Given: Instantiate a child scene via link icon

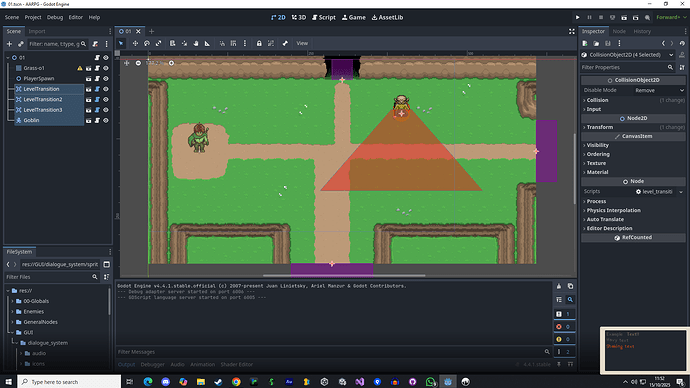Looking at the screenshot, I should (21, 44).
